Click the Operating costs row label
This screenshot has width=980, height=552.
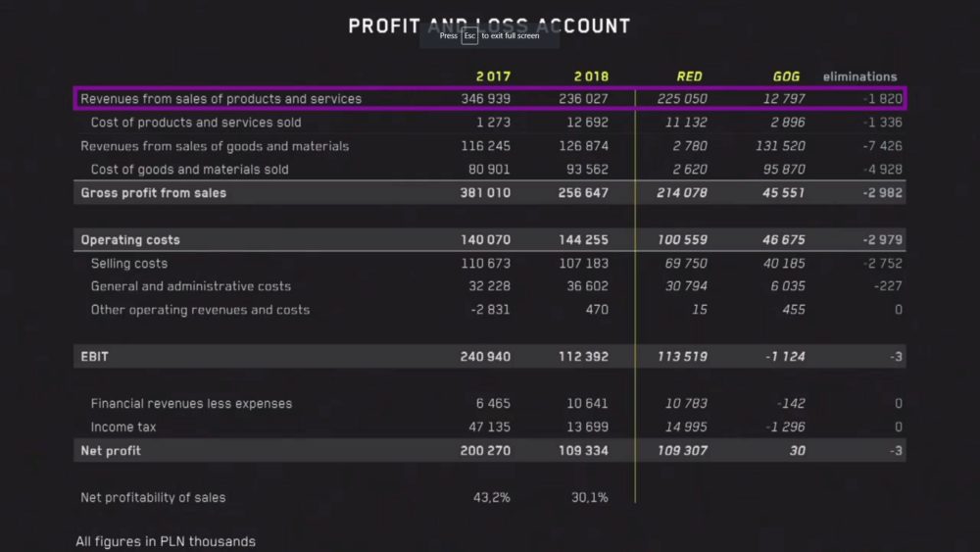coord(130,240)
